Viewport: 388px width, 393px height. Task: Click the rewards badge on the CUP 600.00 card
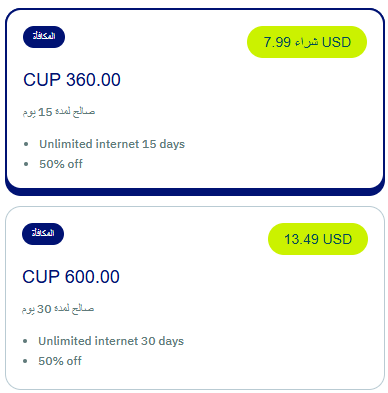coord(43,234)
